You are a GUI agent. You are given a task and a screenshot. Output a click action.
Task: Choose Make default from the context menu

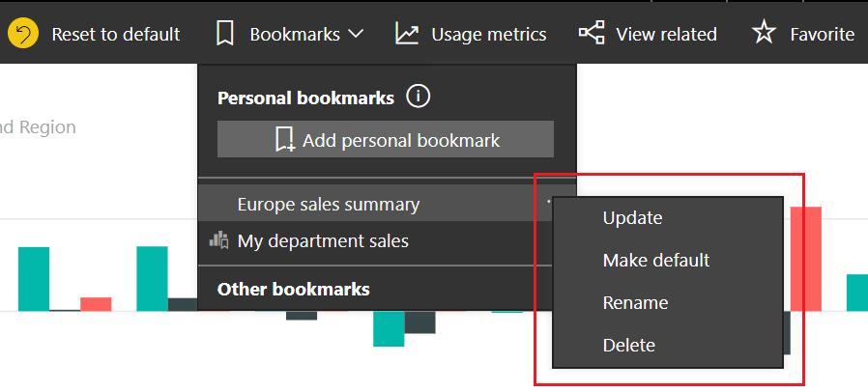click(655, 260)
